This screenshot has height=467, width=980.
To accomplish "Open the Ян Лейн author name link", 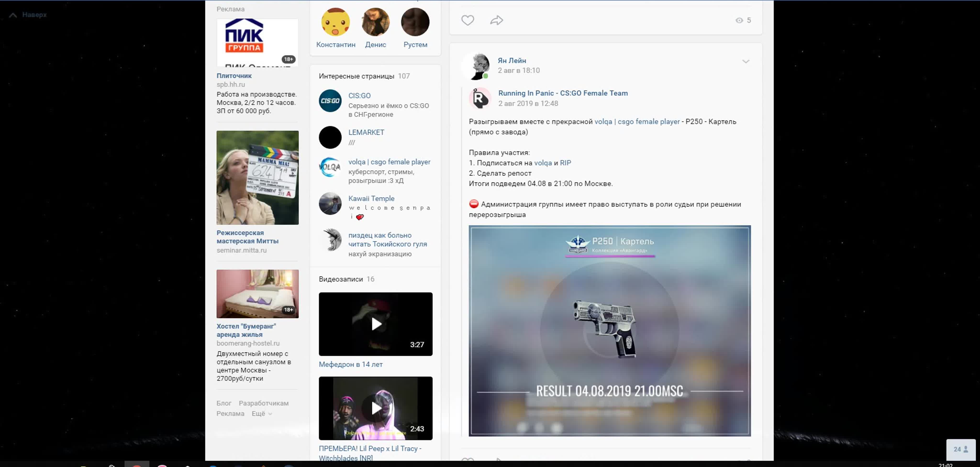I will (512, 60).
